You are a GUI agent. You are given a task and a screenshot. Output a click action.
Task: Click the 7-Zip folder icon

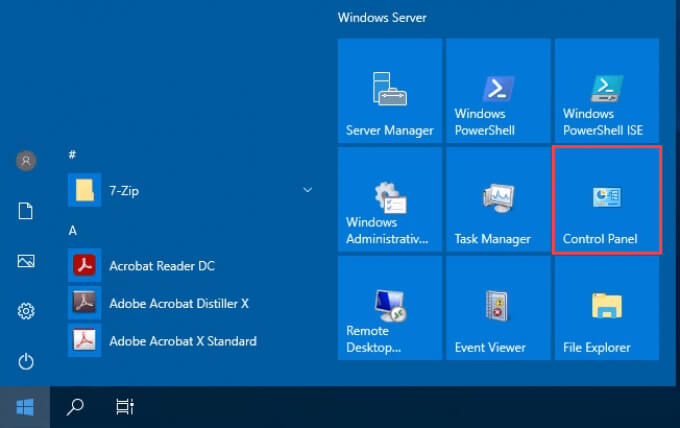tap(85, 190)
